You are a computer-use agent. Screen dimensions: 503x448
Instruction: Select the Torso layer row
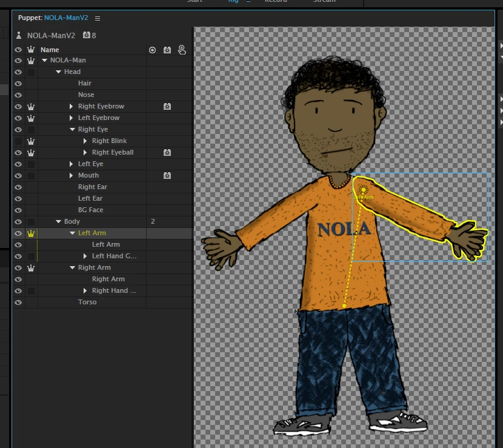[102, 302]
